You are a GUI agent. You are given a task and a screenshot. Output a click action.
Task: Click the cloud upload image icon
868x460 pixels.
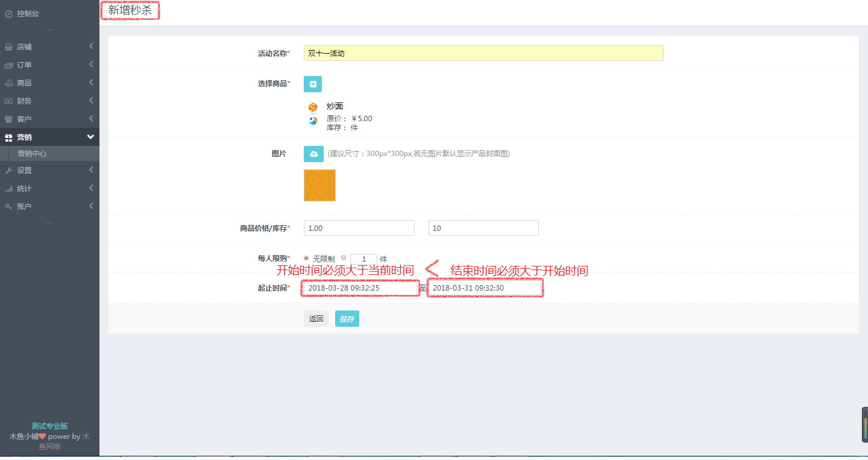(x=313, y=154)
